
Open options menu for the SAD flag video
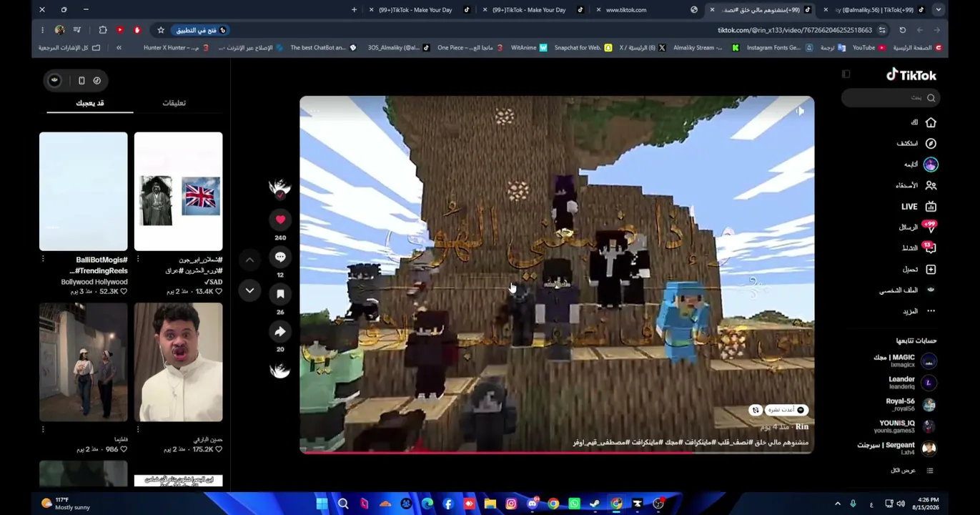138,259
